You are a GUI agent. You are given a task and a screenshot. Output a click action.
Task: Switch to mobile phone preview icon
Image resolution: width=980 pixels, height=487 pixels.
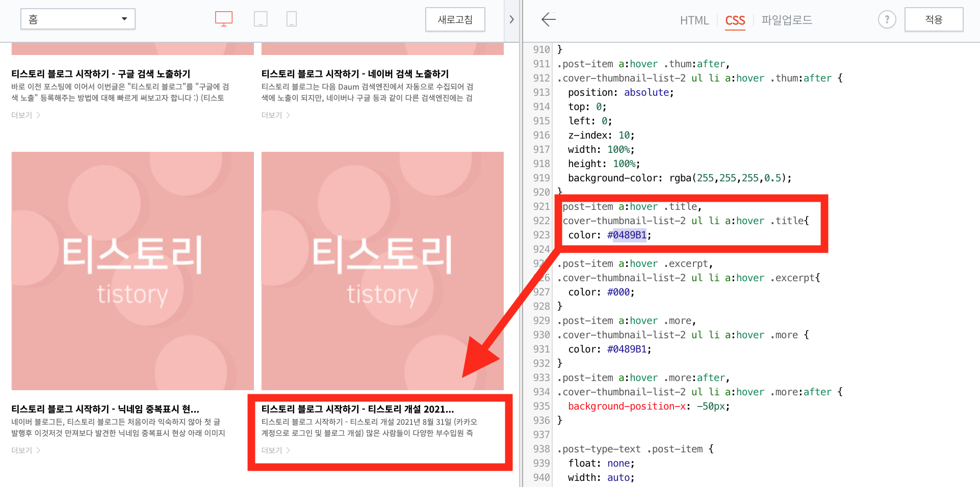coord(292,19)
